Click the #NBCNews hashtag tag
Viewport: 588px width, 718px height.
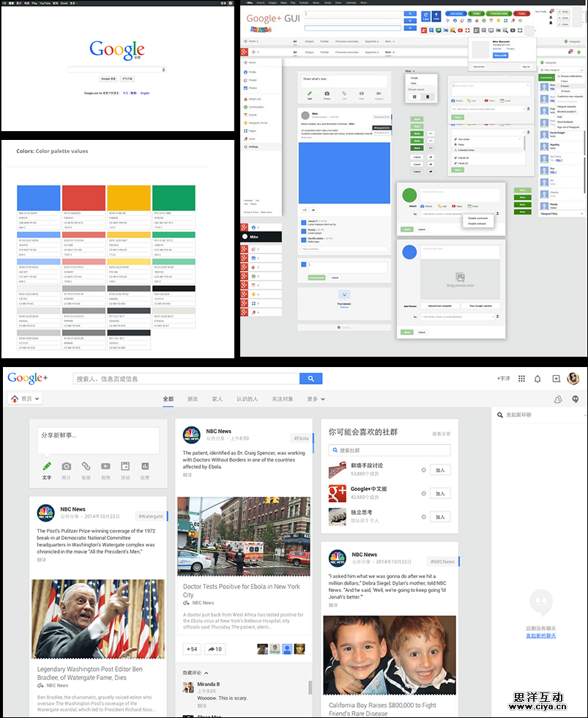442,561
